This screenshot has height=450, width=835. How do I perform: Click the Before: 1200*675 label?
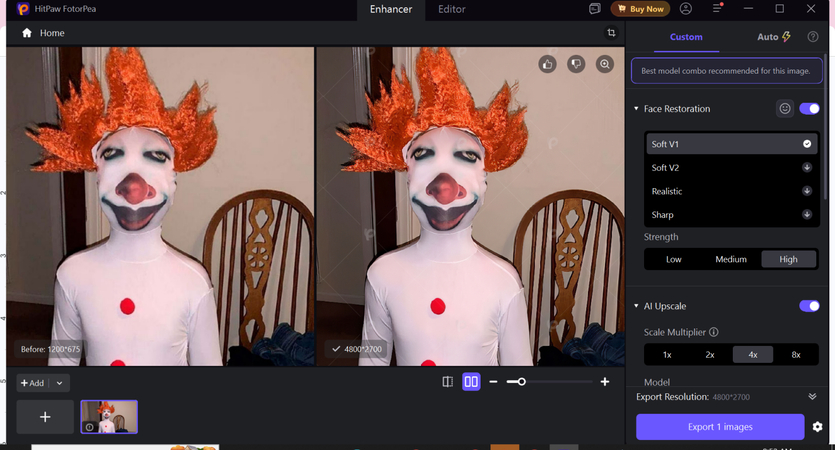click(51, 349)
